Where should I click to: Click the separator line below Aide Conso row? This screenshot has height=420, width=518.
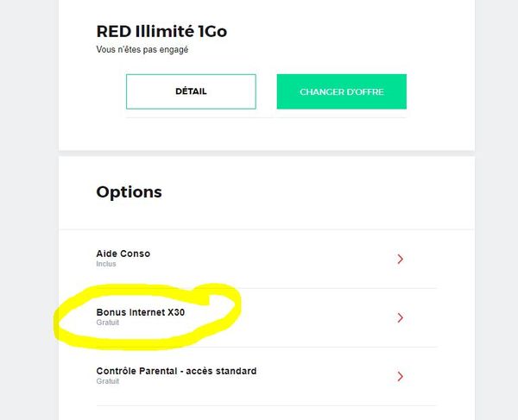(x=266, y=288)
